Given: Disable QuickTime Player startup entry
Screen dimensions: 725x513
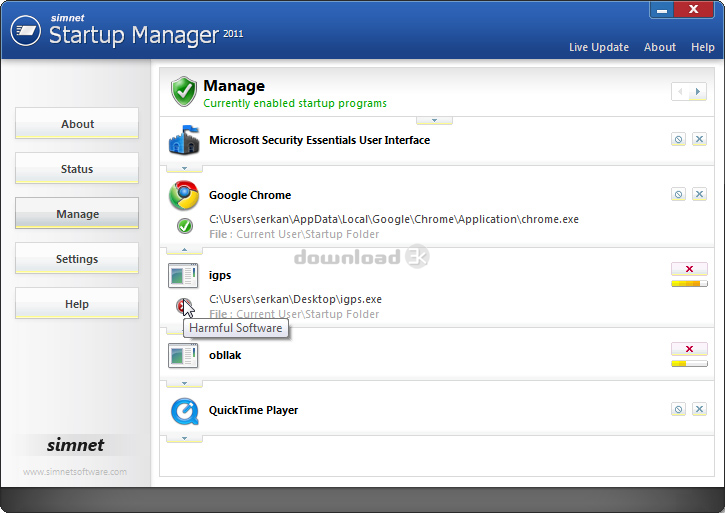Looking at the screenshot, I should point(678,409).
